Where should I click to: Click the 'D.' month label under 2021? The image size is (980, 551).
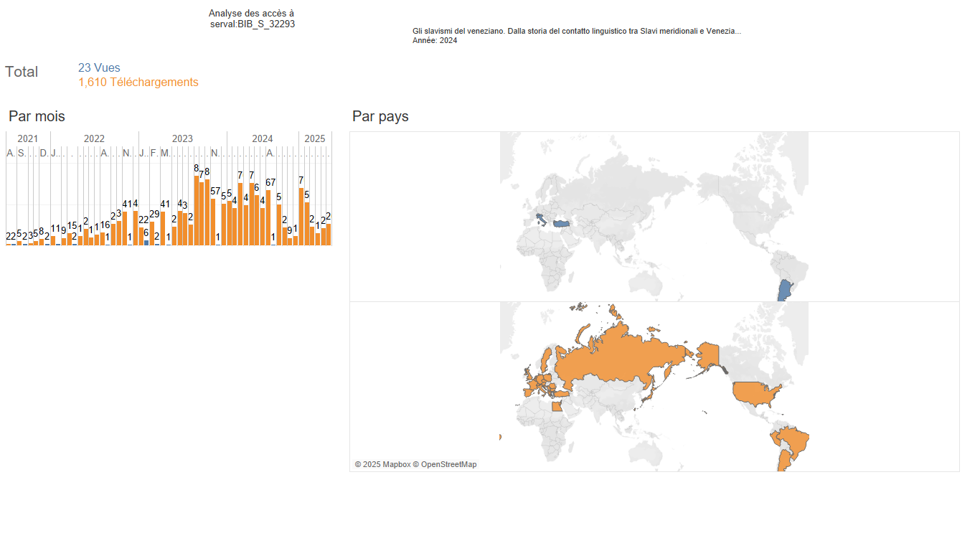click(44, 154)
